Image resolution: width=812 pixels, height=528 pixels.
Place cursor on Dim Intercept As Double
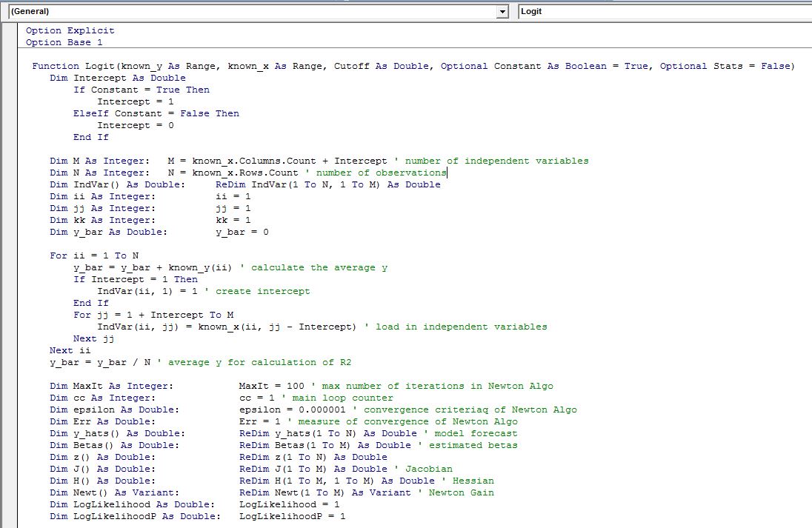pos(118,78)
